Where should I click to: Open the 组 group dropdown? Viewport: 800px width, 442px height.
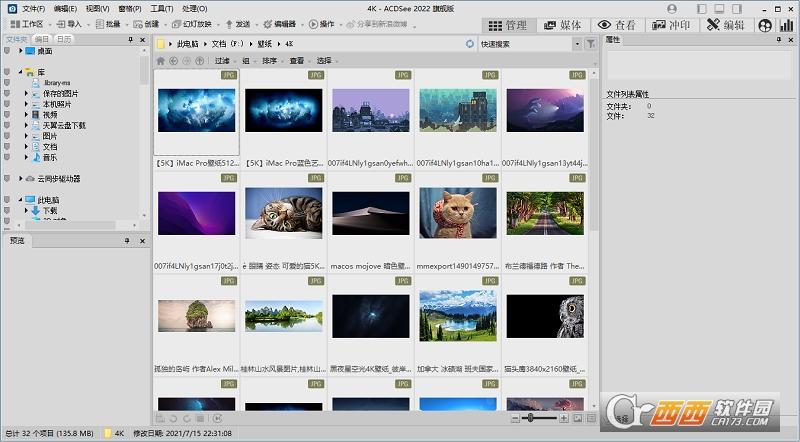[x=247, y=61]
